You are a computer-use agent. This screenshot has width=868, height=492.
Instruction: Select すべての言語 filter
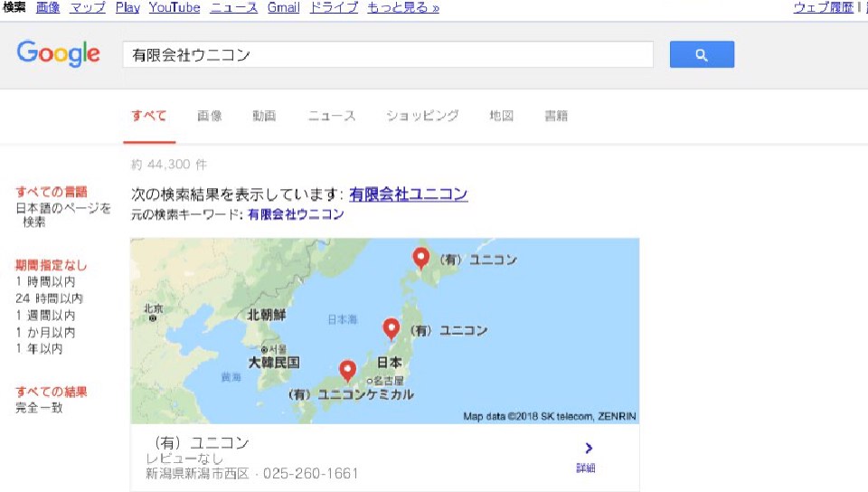(52, 192)
